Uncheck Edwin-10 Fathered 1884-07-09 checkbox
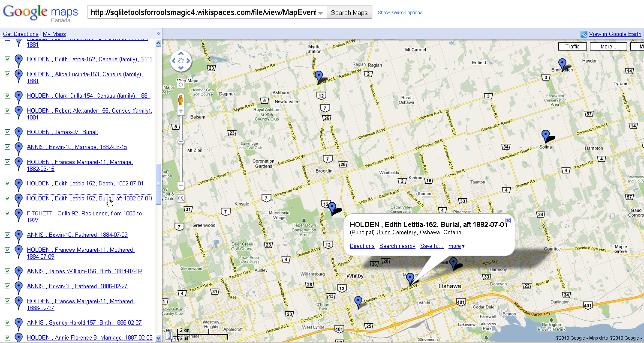Image resolution: width=644 pixels, height=343 pixels. (7, 235)
